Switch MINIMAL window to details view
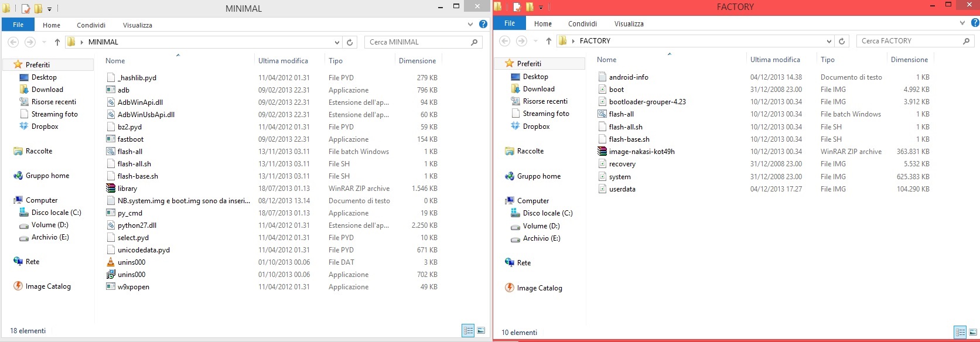This screenshot has height=342, width=980. click(x=468, y=330)
